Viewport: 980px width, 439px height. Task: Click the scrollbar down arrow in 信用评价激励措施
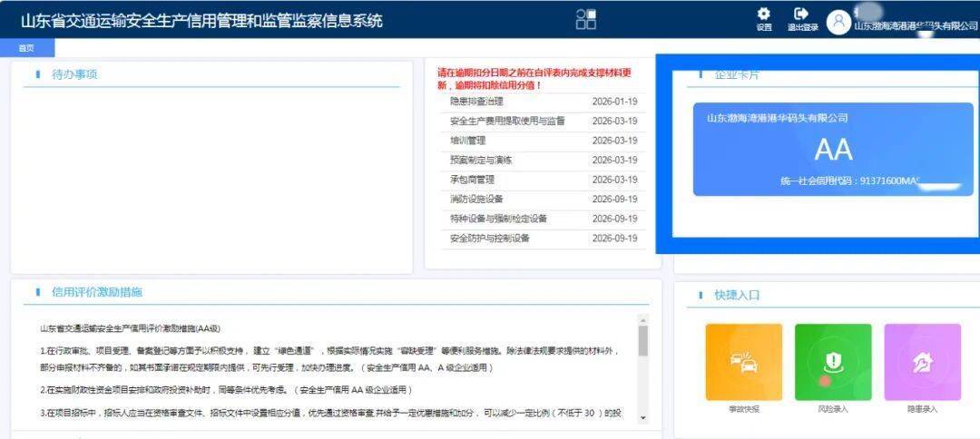click(x=643, y=417)
